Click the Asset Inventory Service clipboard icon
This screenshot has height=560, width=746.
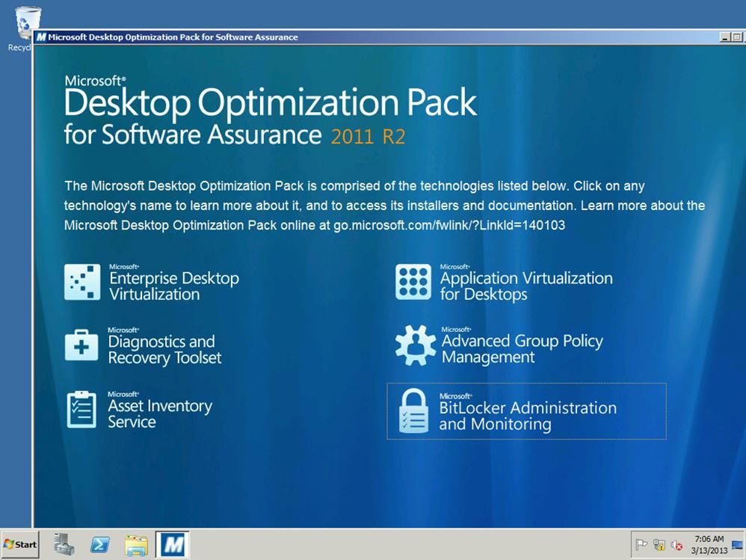pos(81,409)
